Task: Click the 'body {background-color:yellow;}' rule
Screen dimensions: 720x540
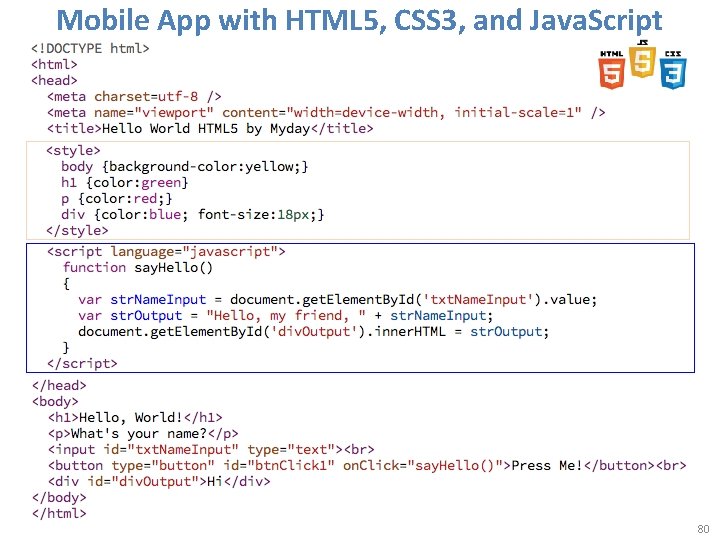Action: point(185,167)
